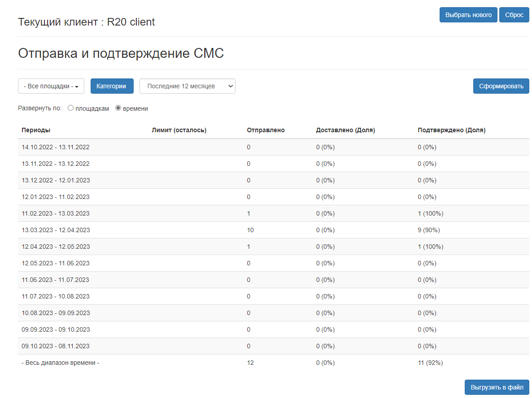The height and width of the screenshot is (398, 532).
Task: Click the "Подтверждено (Доля)" column header
Action: (x=451, y=130)
